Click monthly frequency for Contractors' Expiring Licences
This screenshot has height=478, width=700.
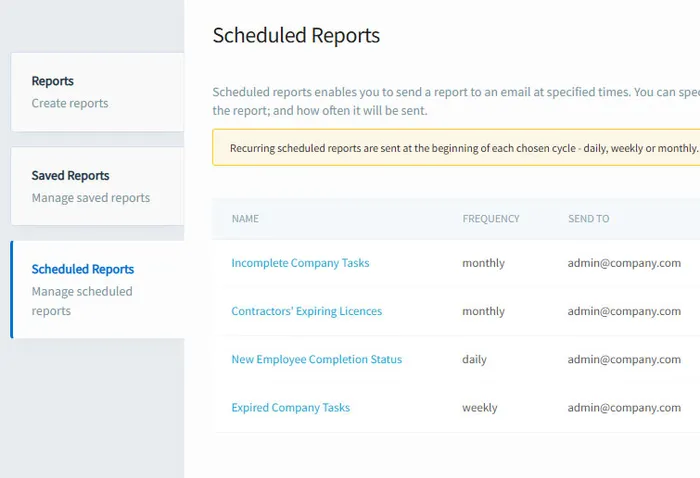pyautogui.click(x=483, y=311)
